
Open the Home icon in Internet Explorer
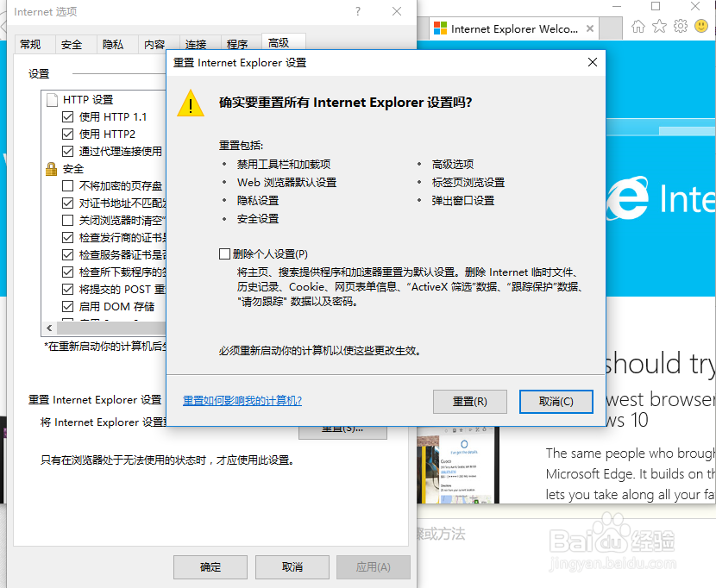[637, 27]
